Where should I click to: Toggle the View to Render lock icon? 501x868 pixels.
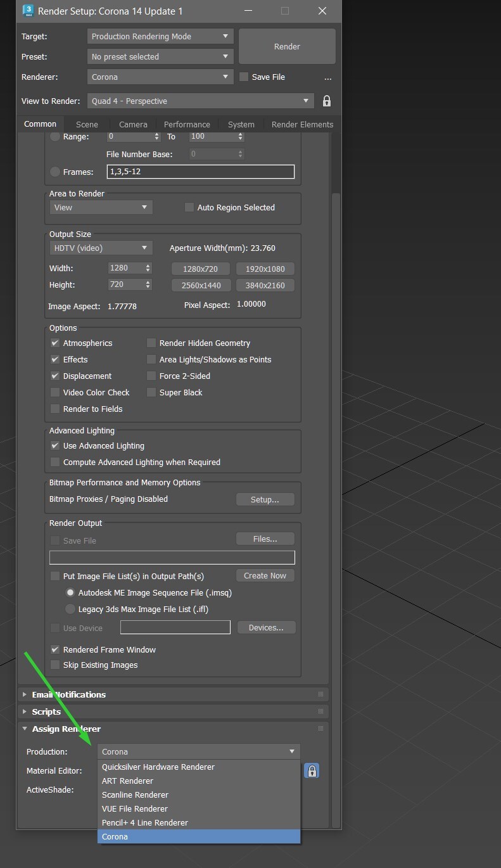(x=327, y=101)
